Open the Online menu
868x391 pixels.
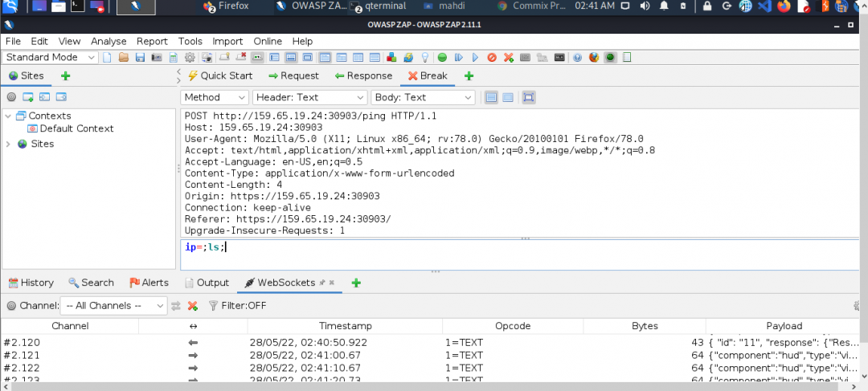[268, 41]
